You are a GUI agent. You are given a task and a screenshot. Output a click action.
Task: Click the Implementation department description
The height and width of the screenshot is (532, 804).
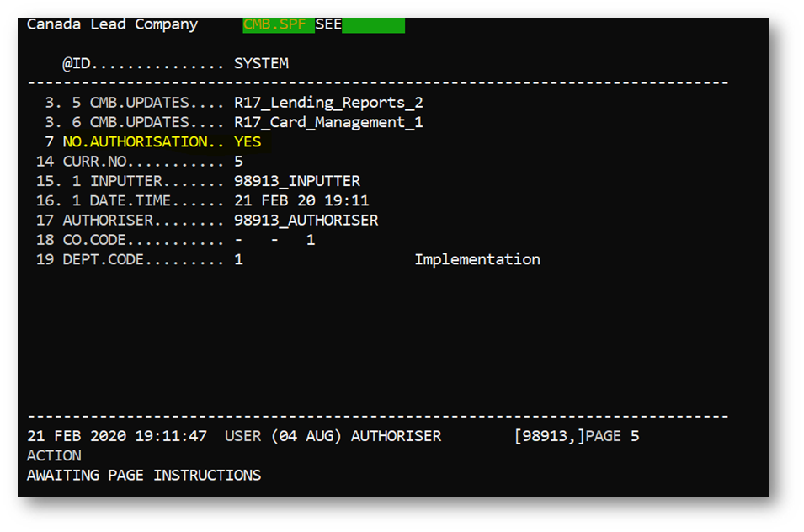pyautogui.click(x=477, y=259)
